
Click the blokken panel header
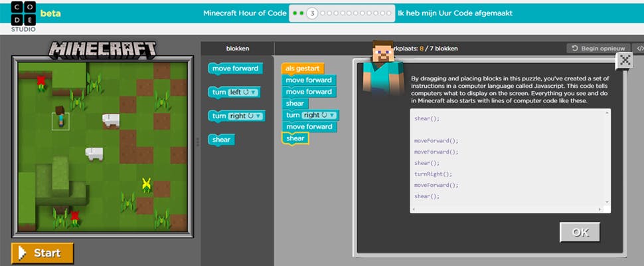coord(238,49)
